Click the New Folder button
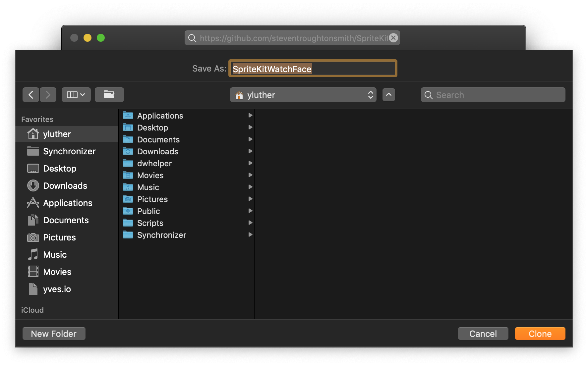 [x=54, y=334]
